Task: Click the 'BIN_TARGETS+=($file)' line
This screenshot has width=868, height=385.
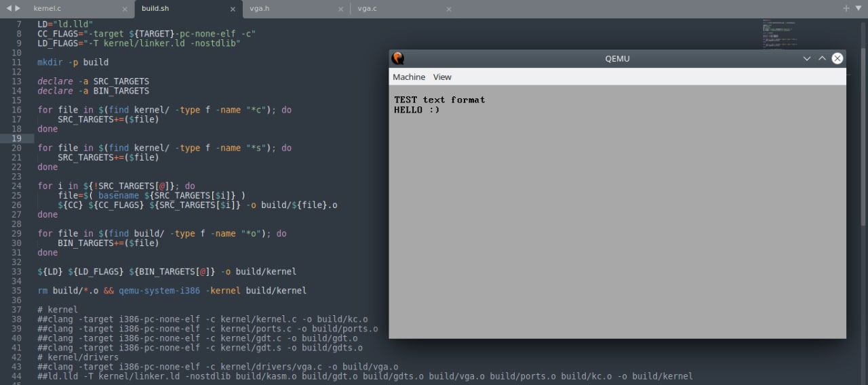Action: (108, 243)
